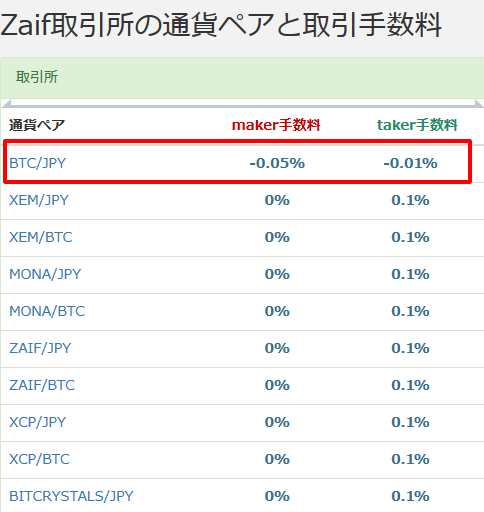This screenshot has height=512, width=484.
Task: Click the taker手数料 column header
Action: click(x=417, y=125)
